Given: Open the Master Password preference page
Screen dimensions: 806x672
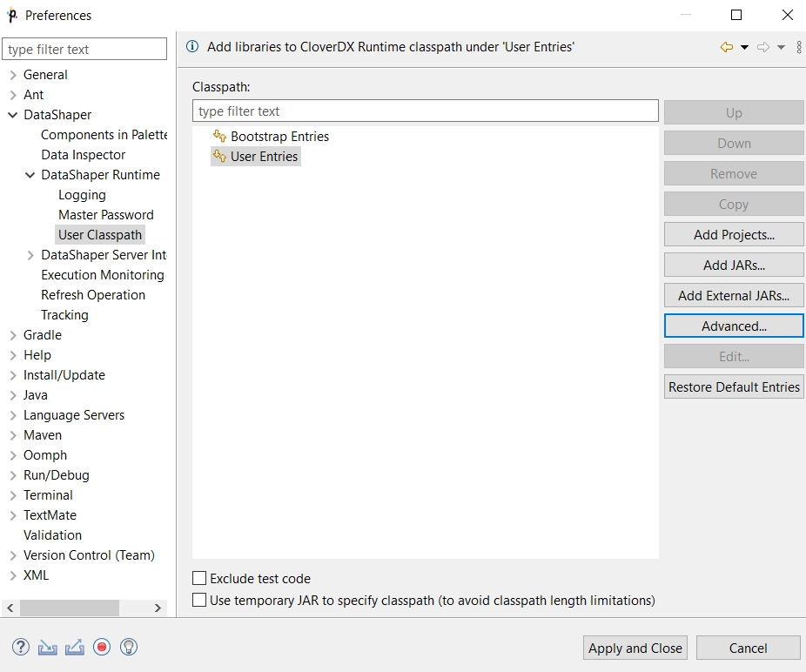Looking at the screenshot, I should coord(105,215).
